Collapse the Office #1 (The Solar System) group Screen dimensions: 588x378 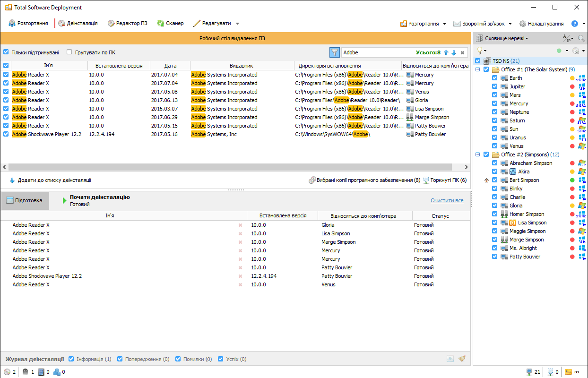[x=478, y=69]
